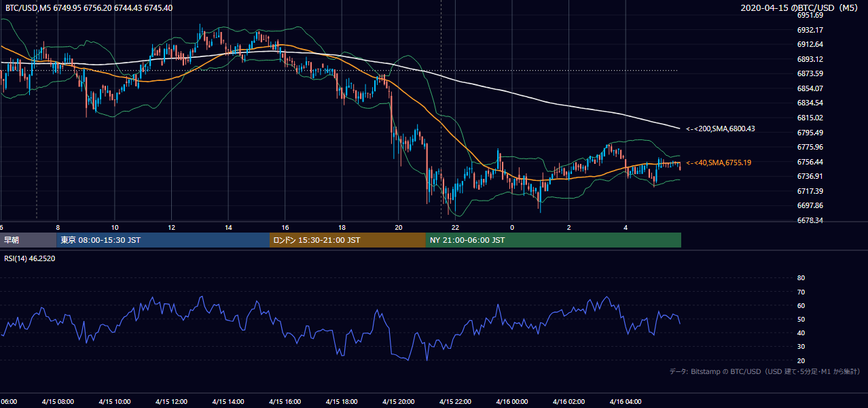This screenshot has height=408, width=868.
Task: Click the RSI(14) 46.2520 indicator label
Action: (30, 258)
